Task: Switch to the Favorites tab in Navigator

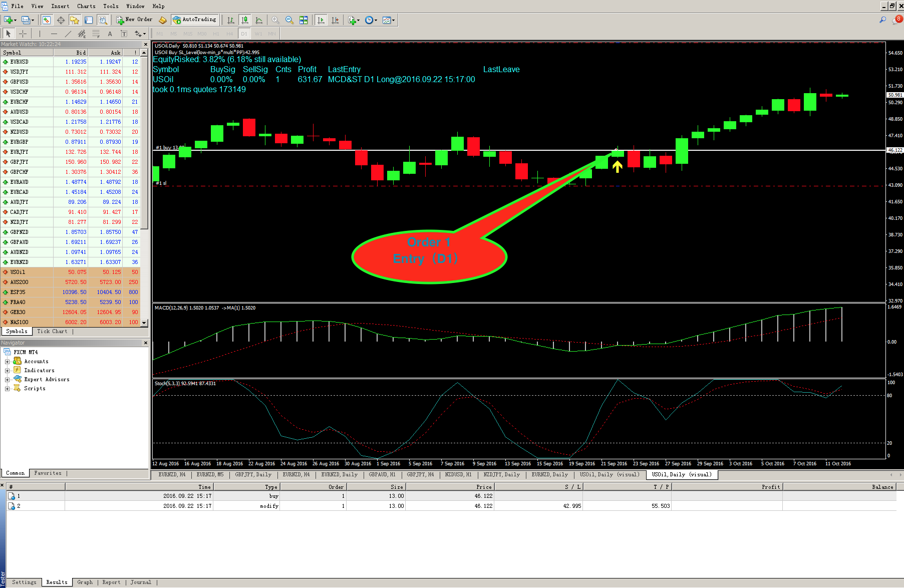Action: (x=48, y=473)
